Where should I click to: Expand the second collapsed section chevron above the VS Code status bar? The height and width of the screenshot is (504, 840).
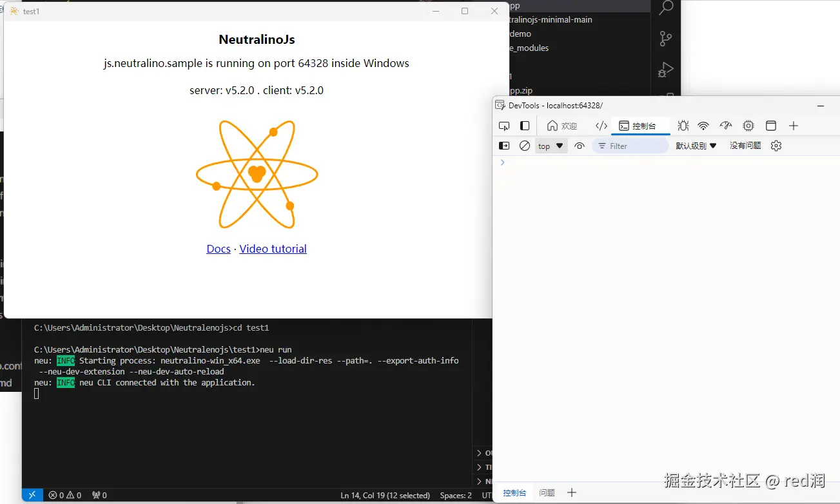[x=479, y=467]
